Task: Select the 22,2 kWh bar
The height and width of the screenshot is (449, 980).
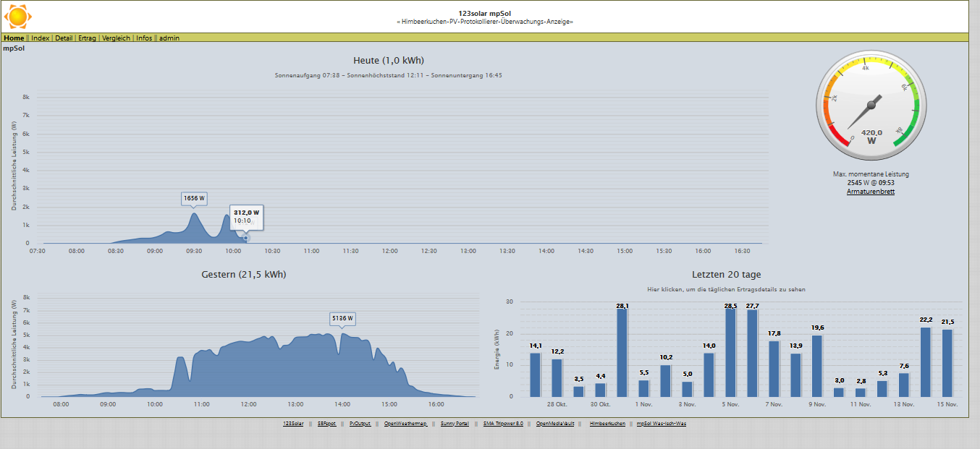Action: 926,362
